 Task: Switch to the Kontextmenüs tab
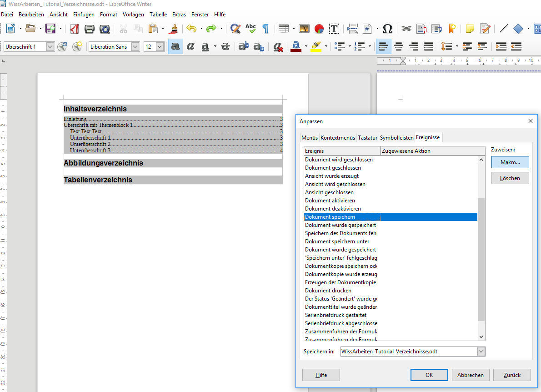point(337,138)
